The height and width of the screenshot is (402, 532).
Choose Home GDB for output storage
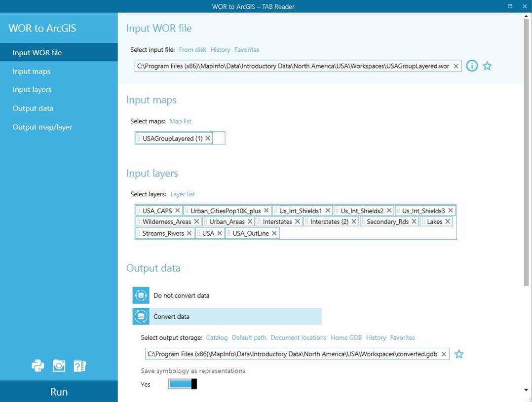click(x=346, y=337)
